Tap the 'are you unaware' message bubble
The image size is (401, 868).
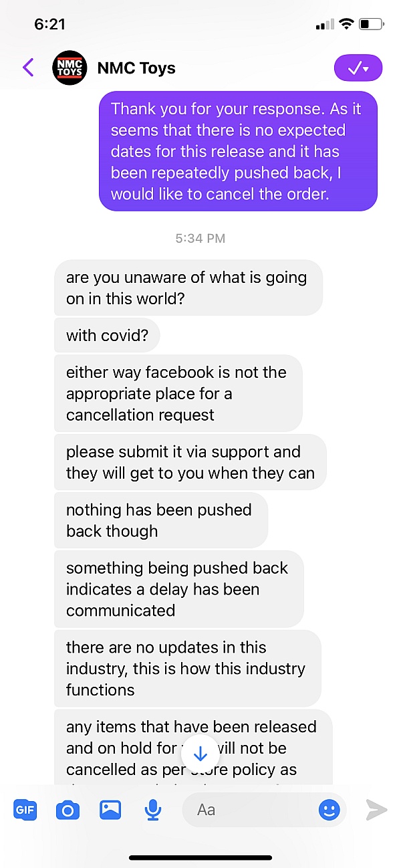point(188,288)
